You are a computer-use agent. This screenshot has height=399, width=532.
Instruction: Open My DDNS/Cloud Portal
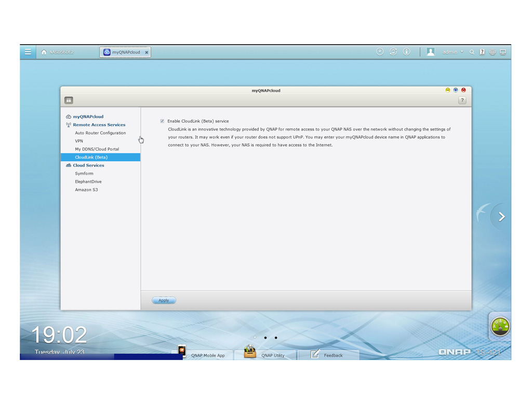[97, 149]
